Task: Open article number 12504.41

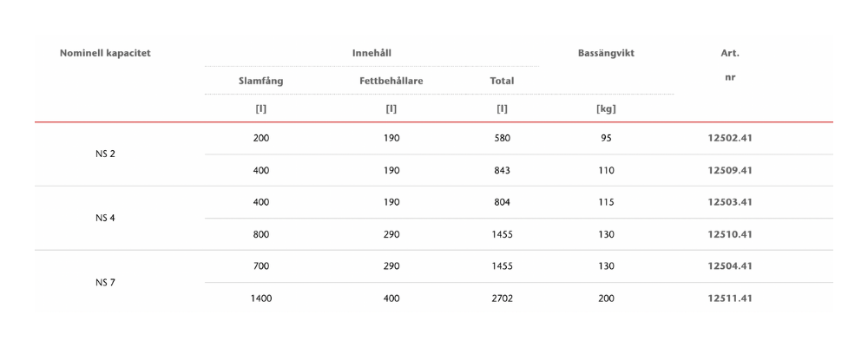Action: [x=730, y=266]
